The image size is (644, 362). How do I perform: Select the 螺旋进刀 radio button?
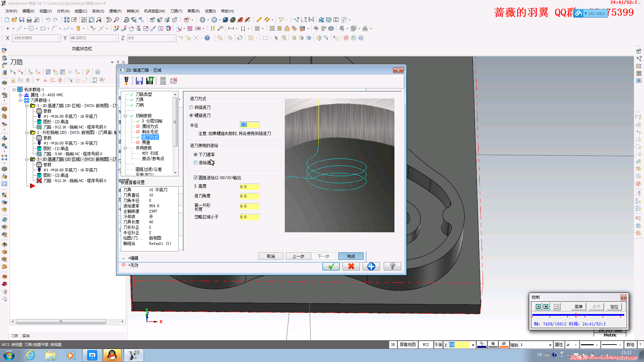191,116
